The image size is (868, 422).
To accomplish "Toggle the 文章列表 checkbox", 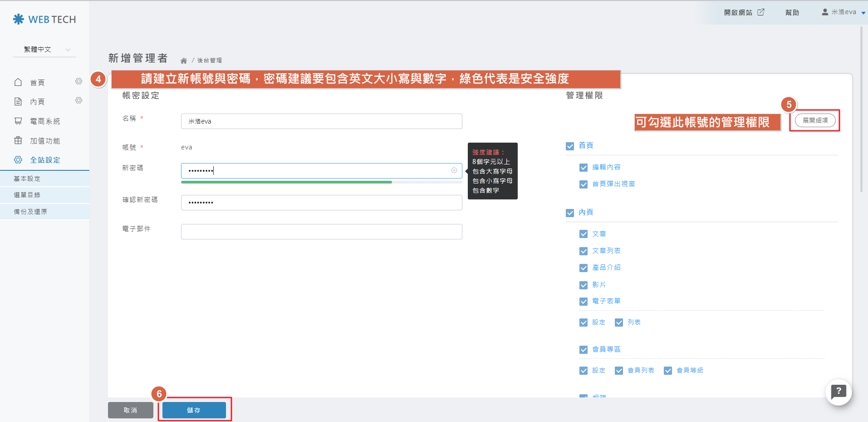I will [x=584, y=251].
